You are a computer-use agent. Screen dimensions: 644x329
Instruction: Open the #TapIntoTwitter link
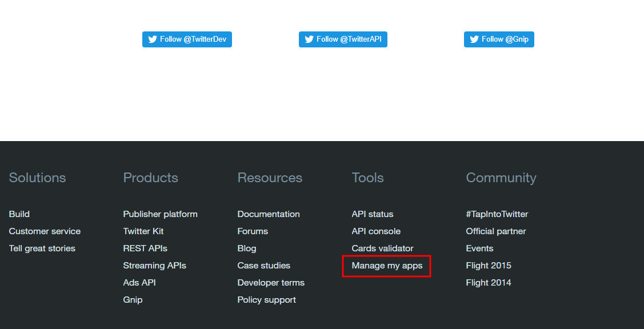(497, 214)
